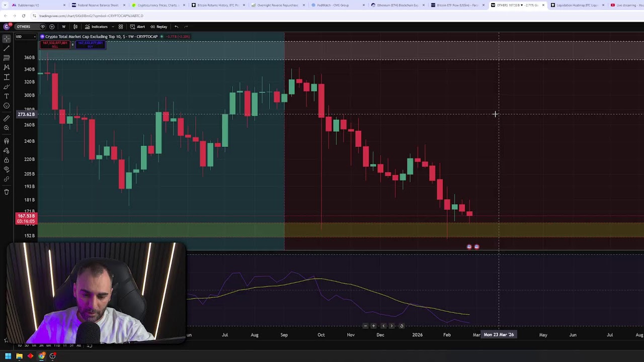
Task: Switch to the Bitcoin Returns History tab
Action: click(218, 5)
